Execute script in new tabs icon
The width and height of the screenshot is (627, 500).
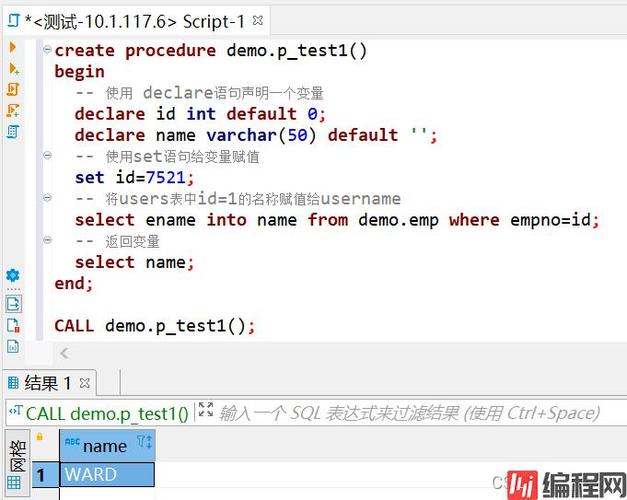[x=13, y=110]
